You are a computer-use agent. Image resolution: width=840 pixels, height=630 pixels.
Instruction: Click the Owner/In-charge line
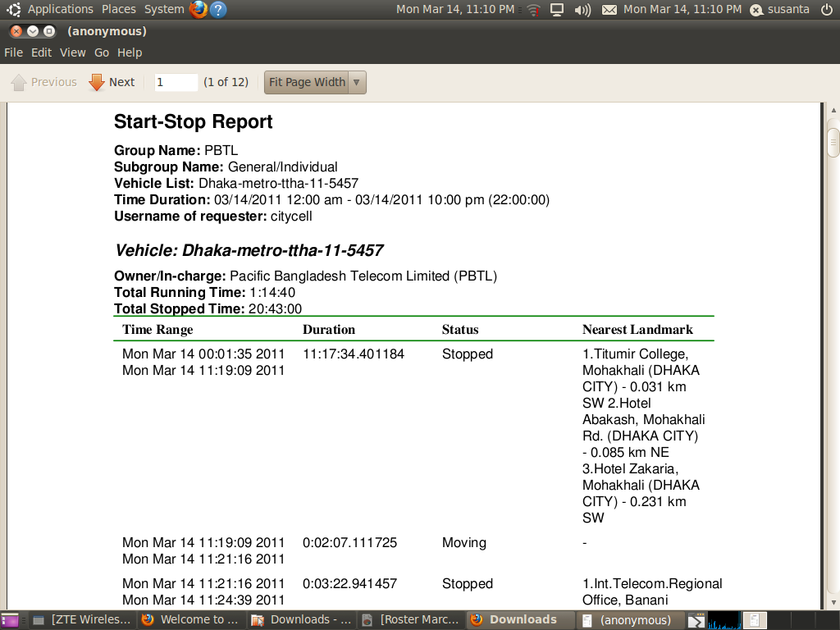305,276
